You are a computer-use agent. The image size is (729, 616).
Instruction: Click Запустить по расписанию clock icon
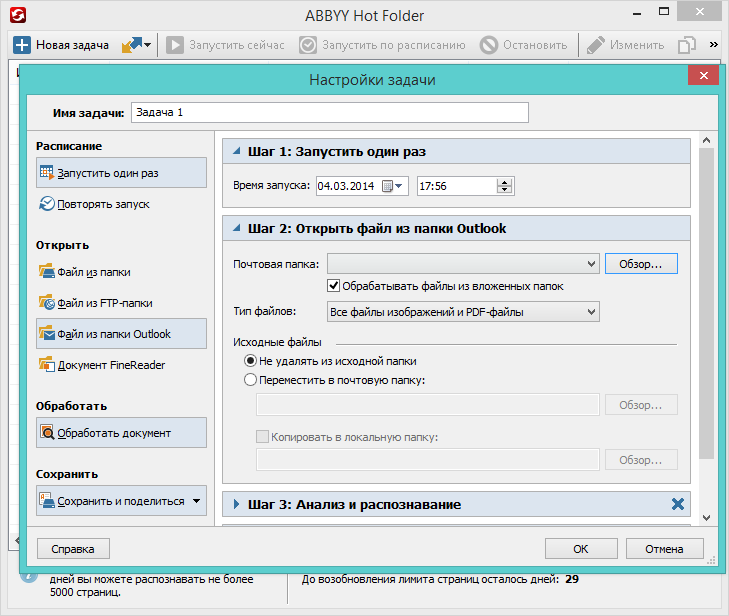pos(308,45)
